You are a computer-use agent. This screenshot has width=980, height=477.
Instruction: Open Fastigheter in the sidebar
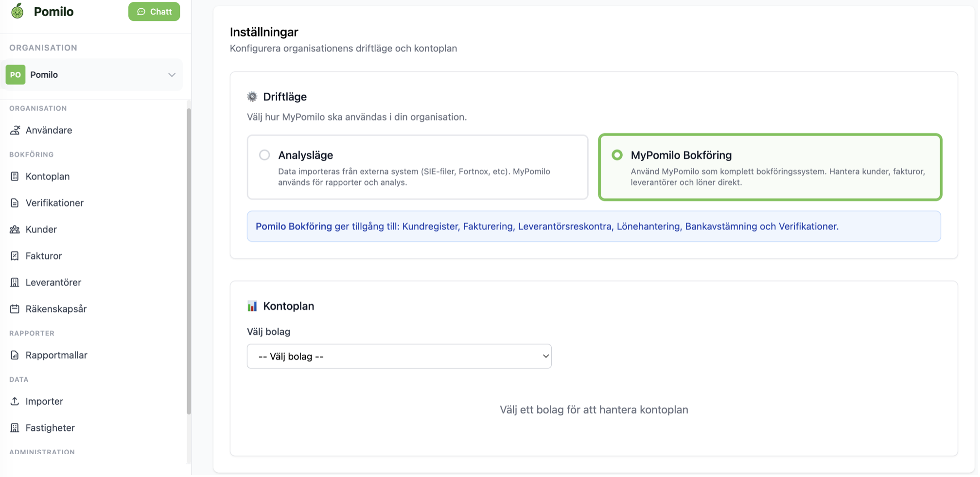click(x=50, y=428)
